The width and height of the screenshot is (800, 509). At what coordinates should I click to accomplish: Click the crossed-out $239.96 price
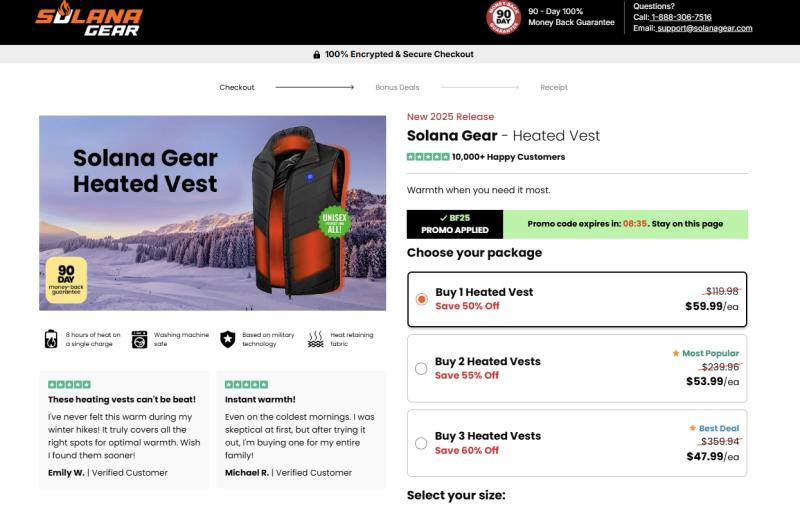point(719,367)
